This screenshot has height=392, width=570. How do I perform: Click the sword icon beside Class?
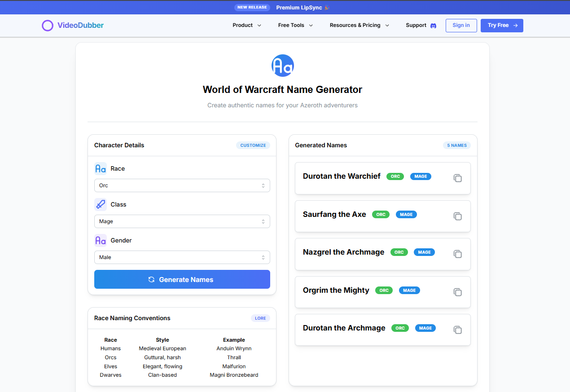coord(101,204)
